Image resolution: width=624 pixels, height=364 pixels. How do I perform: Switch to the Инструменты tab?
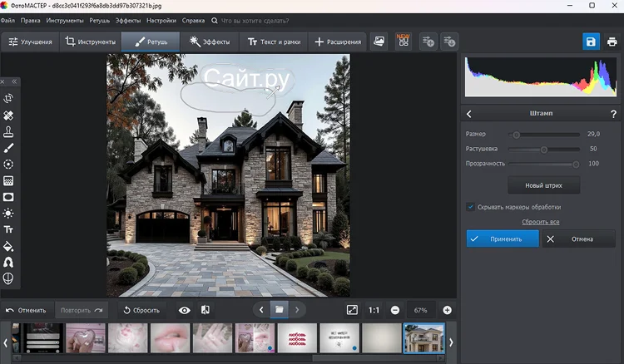(91, 42)
